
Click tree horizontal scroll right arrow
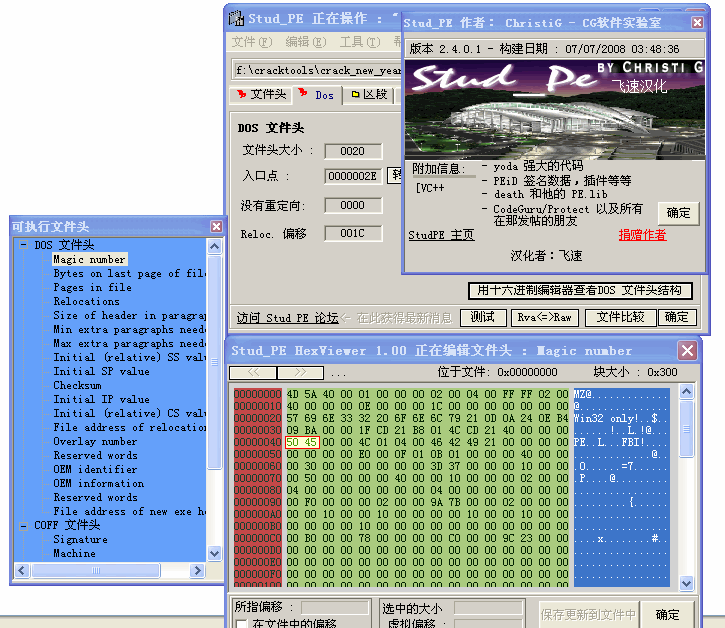click(197, 570)
